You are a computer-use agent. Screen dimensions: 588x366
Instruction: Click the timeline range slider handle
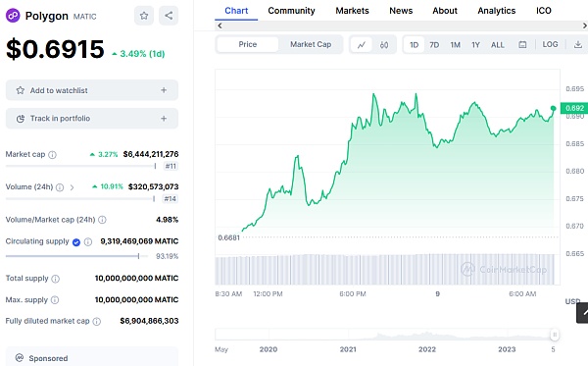tap(555, 335)
